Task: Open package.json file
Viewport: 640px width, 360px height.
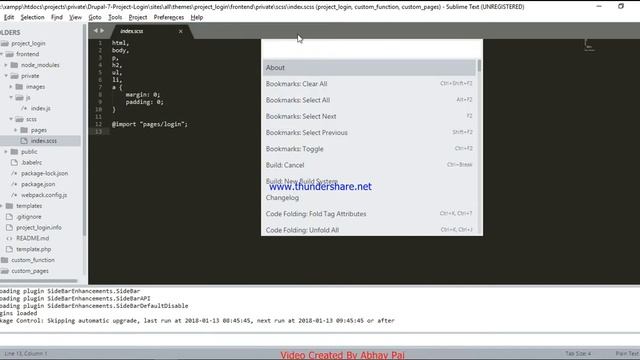Action: (38, 184)
